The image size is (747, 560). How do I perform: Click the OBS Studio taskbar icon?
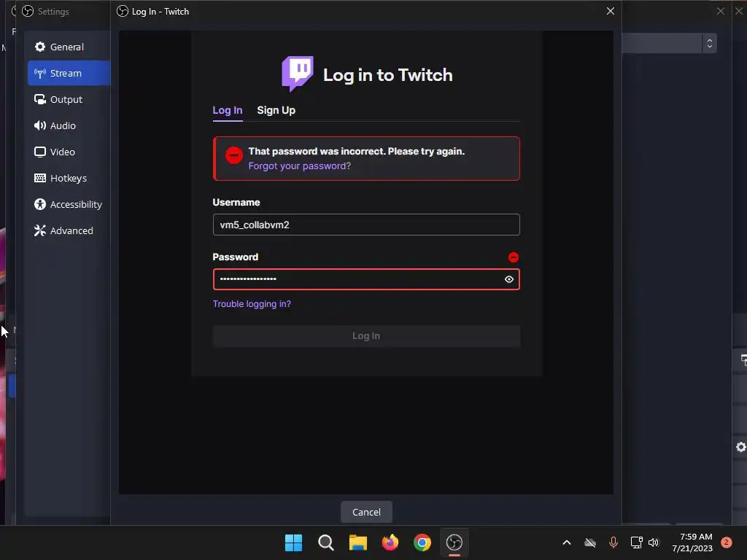click(454, 542)
